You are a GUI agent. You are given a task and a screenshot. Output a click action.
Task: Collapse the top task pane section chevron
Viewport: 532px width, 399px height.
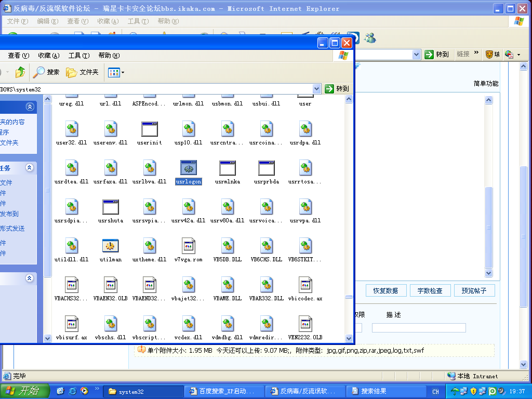point(30,107)
